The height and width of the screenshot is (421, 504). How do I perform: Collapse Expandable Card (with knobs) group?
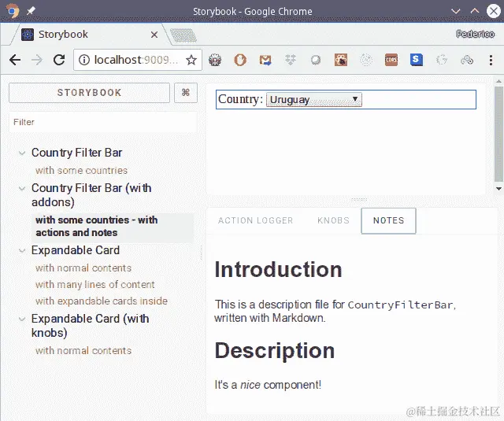click(90, 326)
